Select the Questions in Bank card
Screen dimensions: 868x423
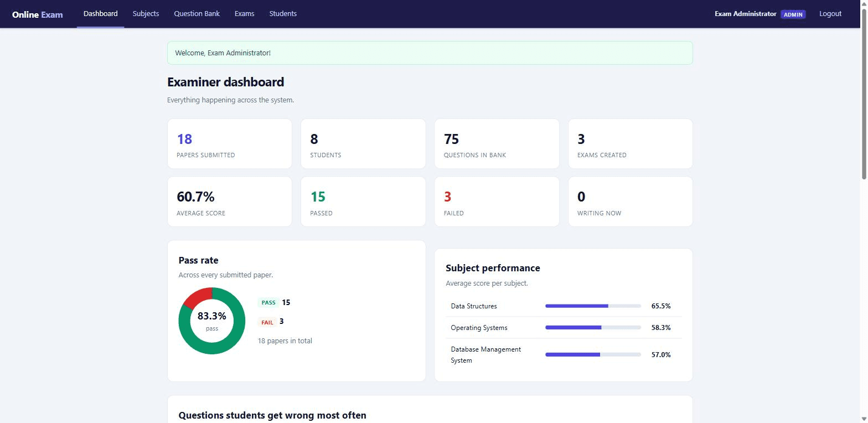coord(497,144)
